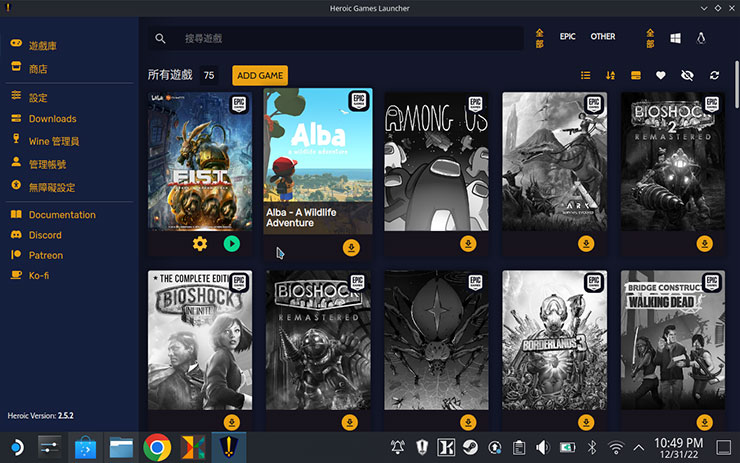Click the magnifier search icon

click(160, 38)
